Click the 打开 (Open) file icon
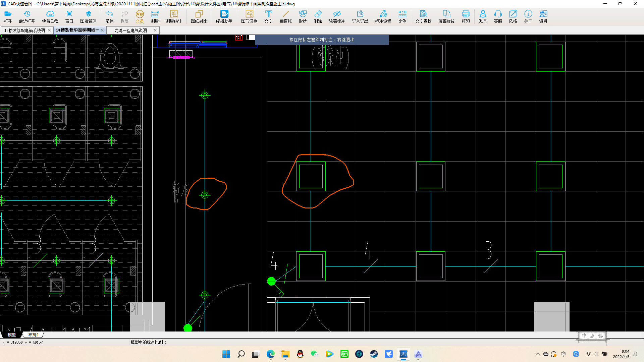The image size is (644, 362). [x=8, y=16]
